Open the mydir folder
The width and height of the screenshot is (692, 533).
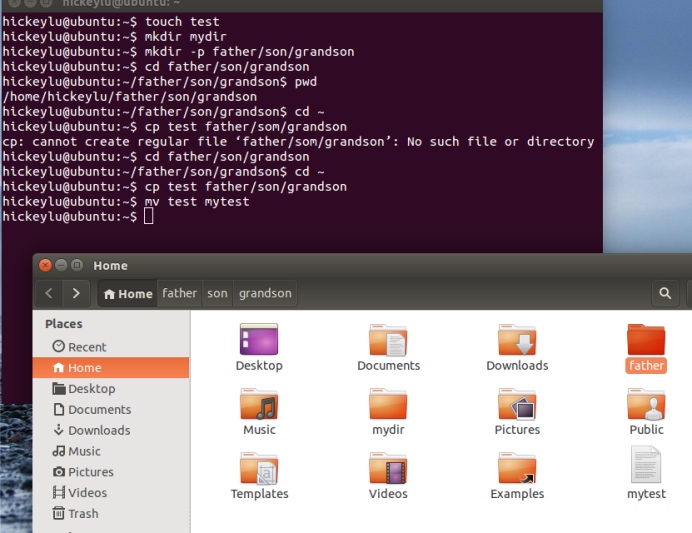coord(388,405)
